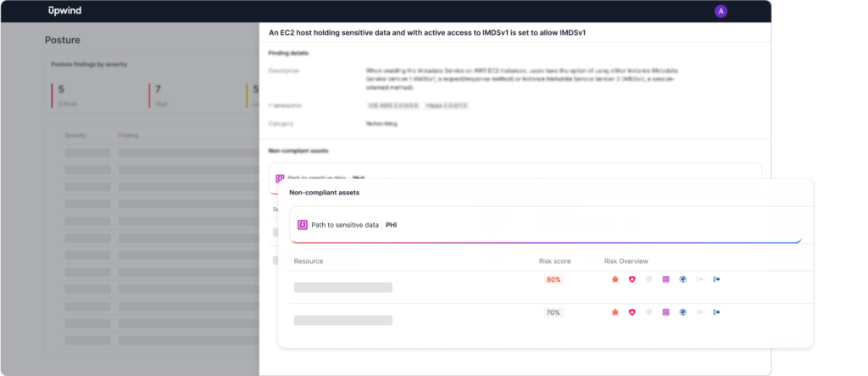Click the greyed ingress arrow icon in the 70% row
This screenshot has height=376, width=868.
pos(699,313)
